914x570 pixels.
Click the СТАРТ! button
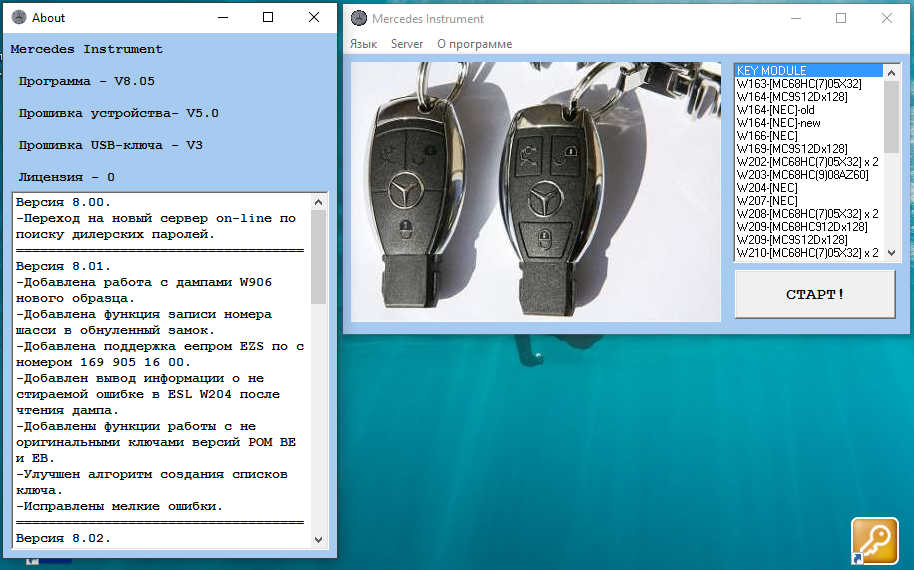(815, 294)
